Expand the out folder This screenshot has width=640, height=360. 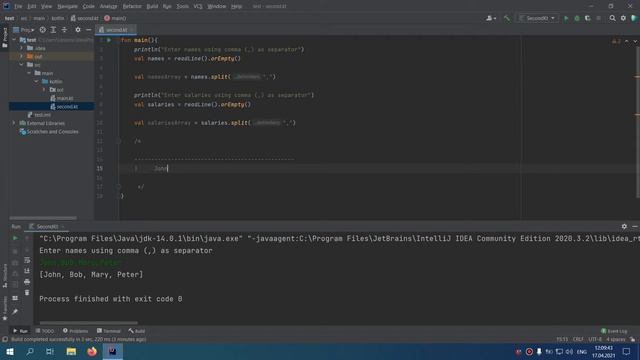[22, 56]
